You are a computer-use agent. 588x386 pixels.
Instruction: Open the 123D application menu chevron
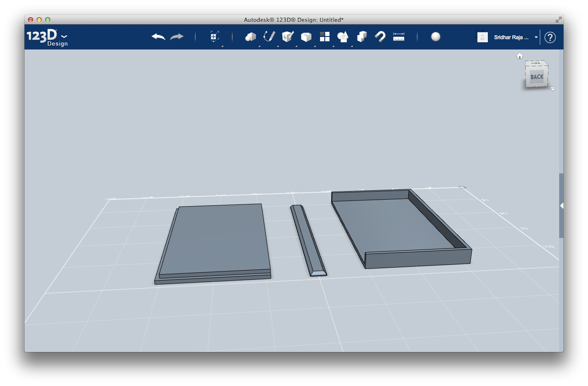(64, 37)
